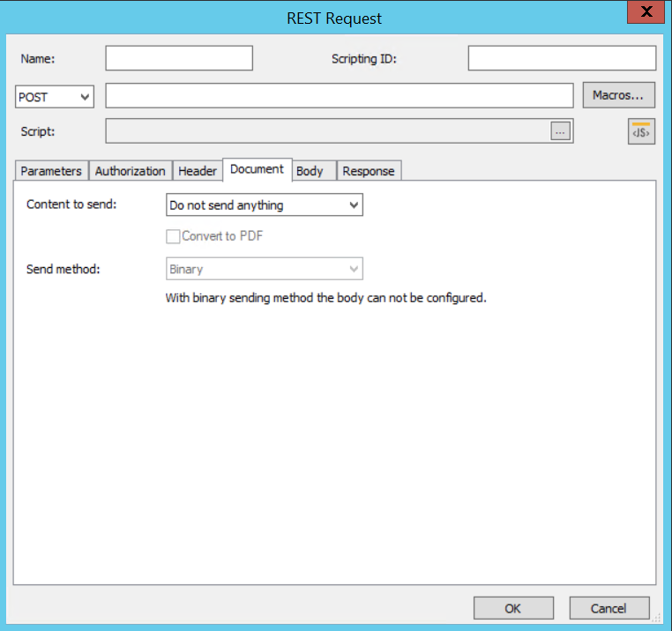Switch to the Authorization tab

[x=131, y=171]
